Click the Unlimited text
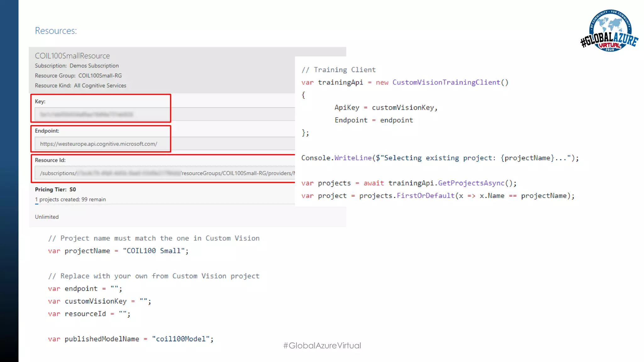The height and width of the screenshot is (362, 644). point(47,217)
